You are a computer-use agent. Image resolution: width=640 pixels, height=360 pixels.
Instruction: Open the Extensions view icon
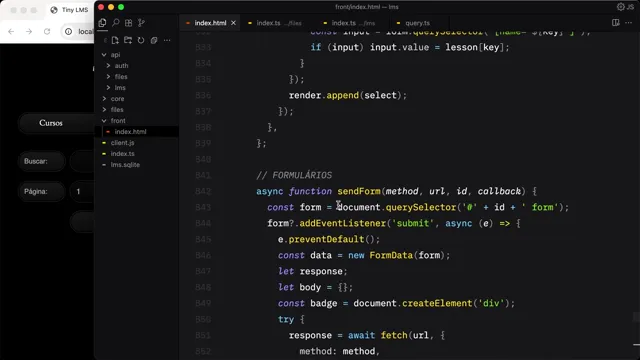tap(129, 23)
